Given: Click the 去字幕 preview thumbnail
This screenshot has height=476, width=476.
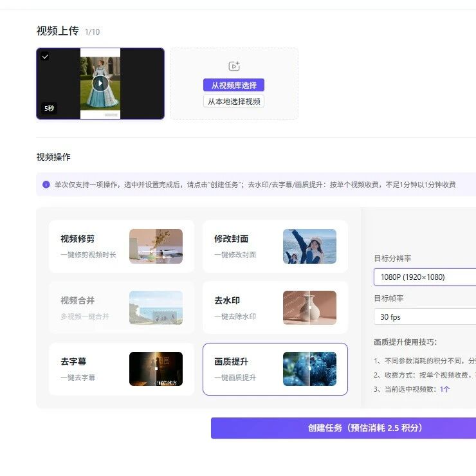Looking at the screenshot, I should click(156, 369).
